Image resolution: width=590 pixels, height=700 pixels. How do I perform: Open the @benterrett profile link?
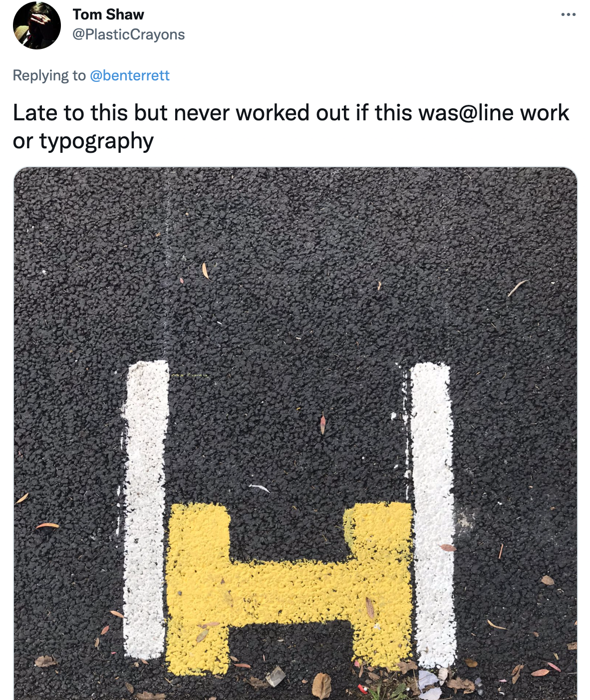pos(130,75)
